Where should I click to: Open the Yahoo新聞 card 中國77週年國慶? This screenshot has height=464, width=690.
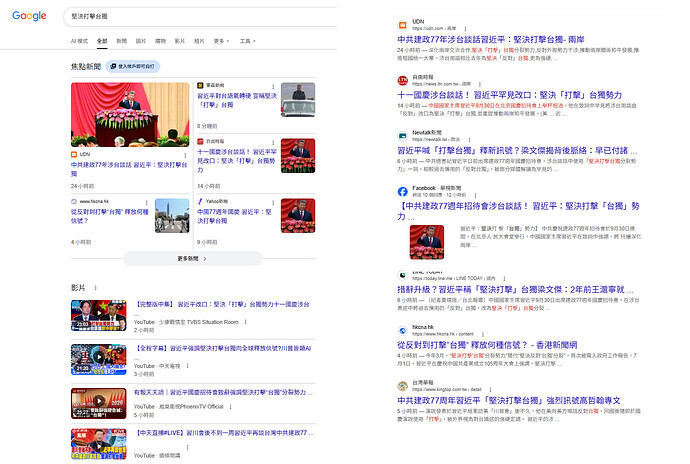[x=235, y=216]
